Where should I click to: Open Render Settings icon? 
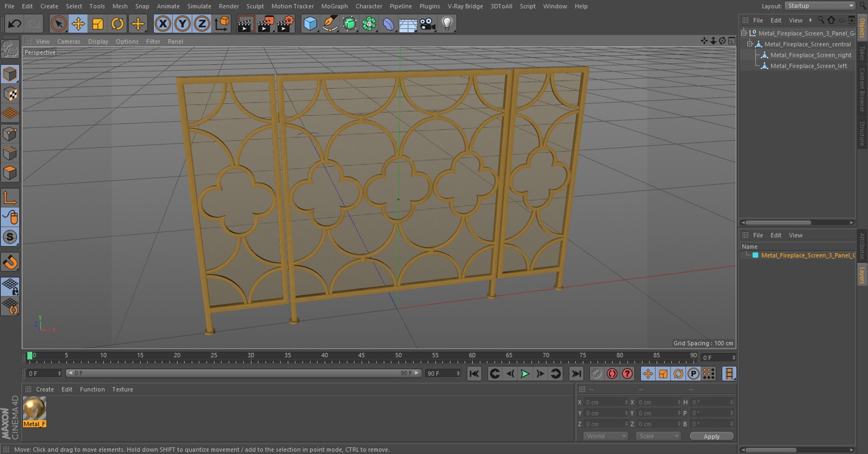click(x=285, y=24)
